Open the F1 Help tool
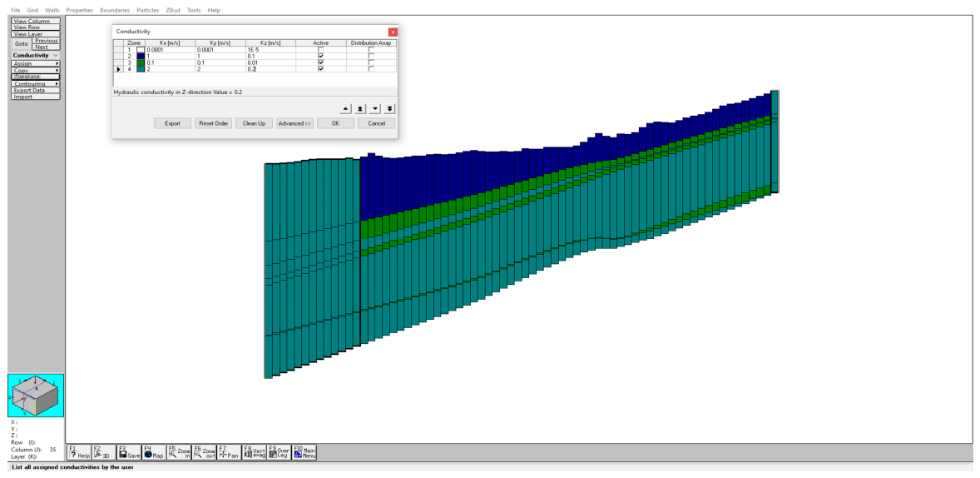 pos(79,453)
